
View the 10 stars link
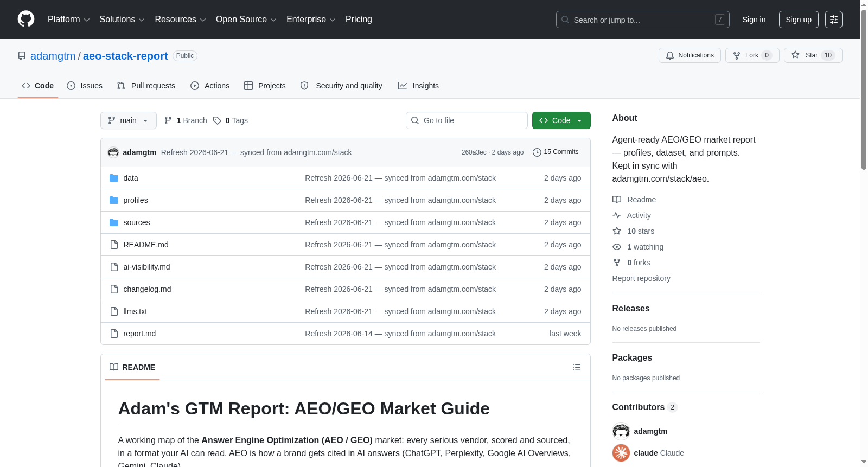[x=633, y=231]
